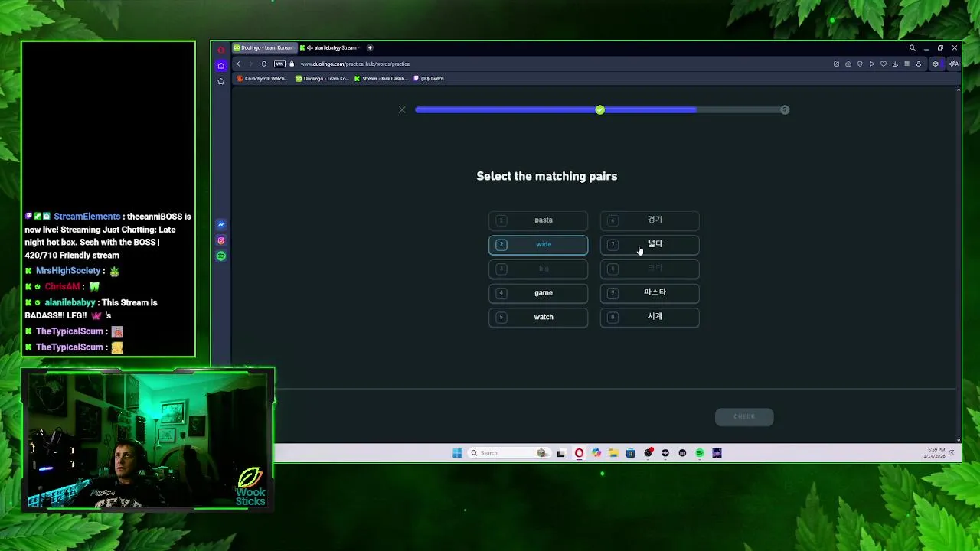This screenshot has width=980, height=551.
Task: Go back to the previous page
Action: click(x=238, y=64)
